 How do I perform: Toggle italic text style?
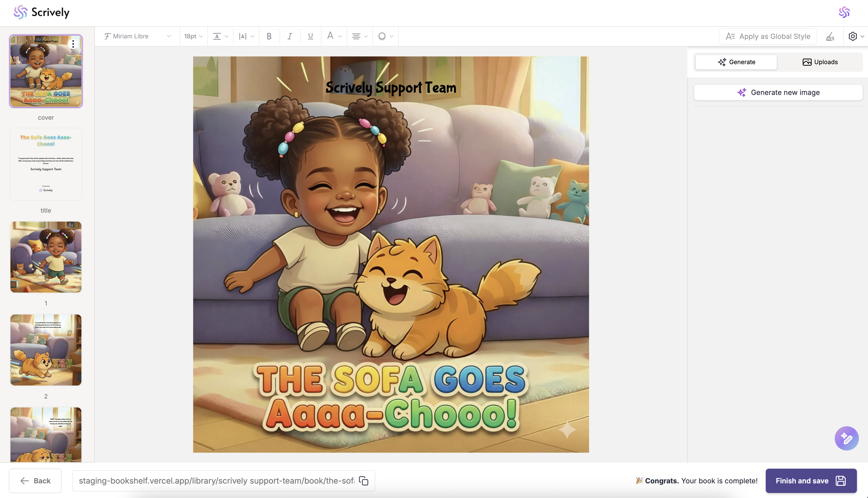(x=290, y=36)
